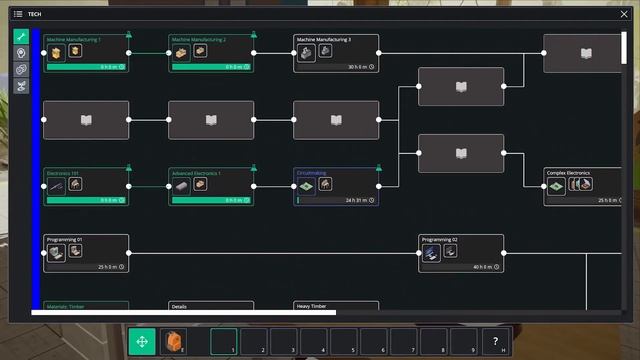Image resolution: width=640 pixels, height=360 pixels.
Task: Open the Details tech node
Action: point(211,306)
